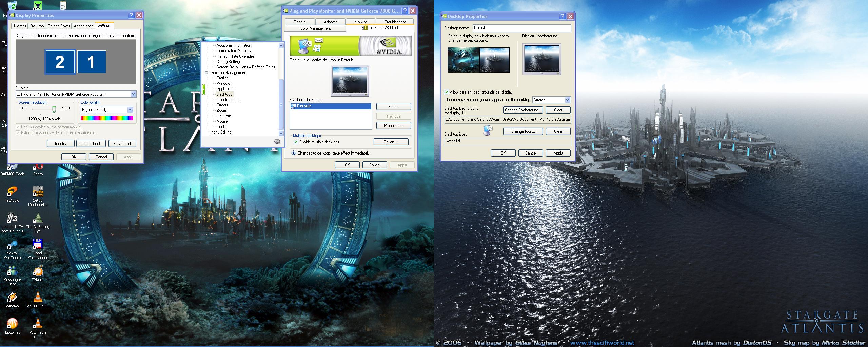The height and width of the screenshot is (347, 868).
Task: Click help button in Plug and Play Monitor dialog
Action: pyautogui.click(x=405, y=11)
